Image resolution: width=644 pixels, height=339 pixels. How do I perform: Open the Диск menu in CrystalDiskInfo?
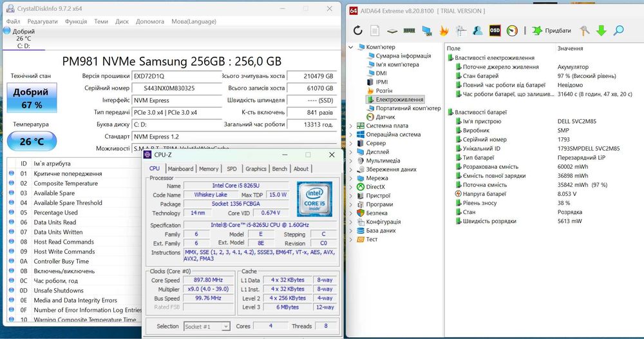coord(122,21)
